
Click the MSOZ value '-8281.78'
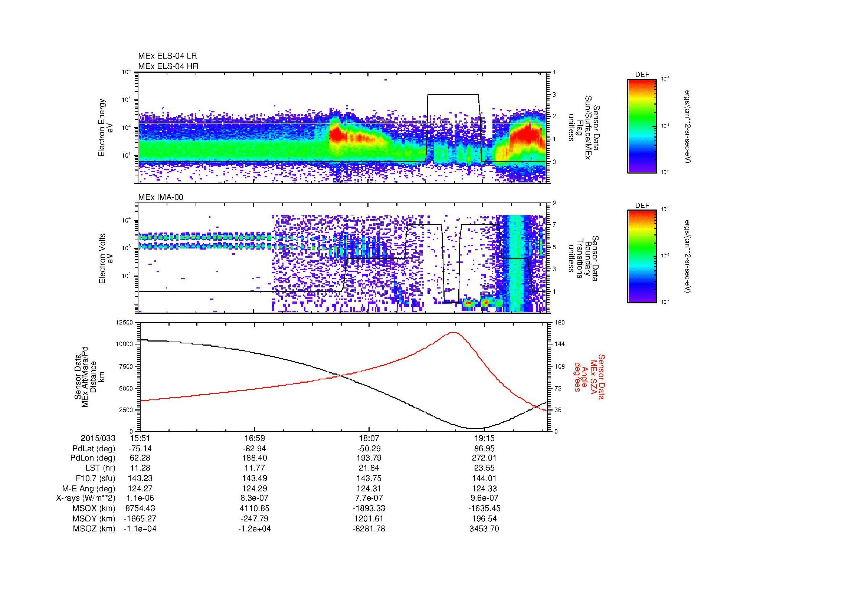pos(369,529)
